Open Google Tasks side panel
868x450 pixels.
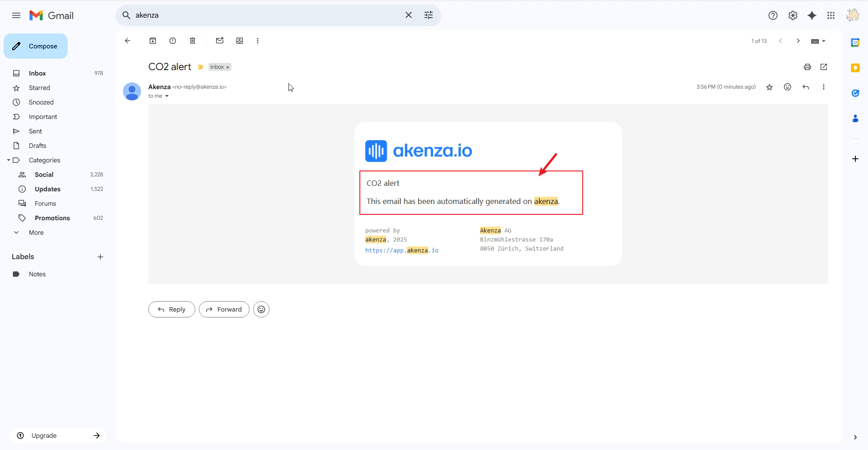tap(855, 93)
